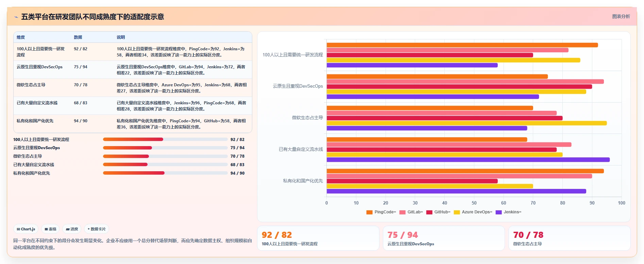This screenshot has height=264, width=644.
Task: Select the 进度 chip
Action: (x=72, y=229)
